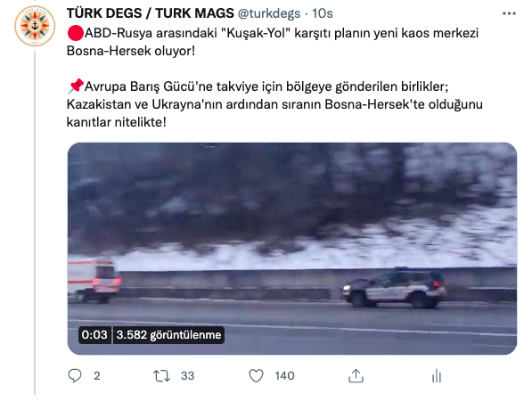Open the three-dot more options menu
The width and height of the screenshot is (532, 402).
(509, 13)
